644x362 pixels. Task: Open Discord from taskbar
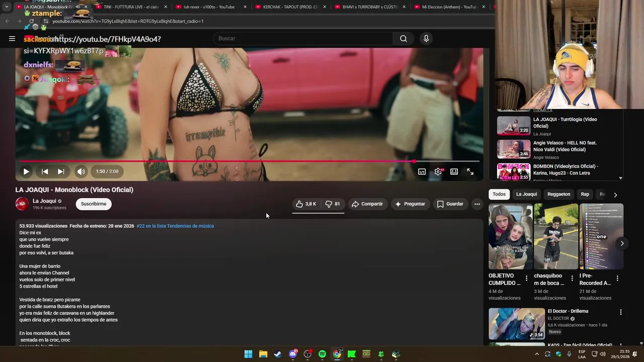tap(293, 354)
